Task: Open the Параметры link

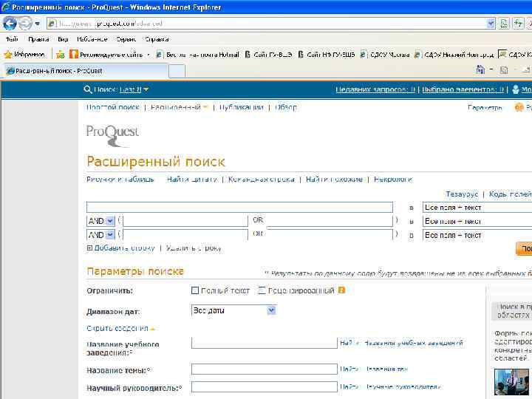Action: [485, 108]
